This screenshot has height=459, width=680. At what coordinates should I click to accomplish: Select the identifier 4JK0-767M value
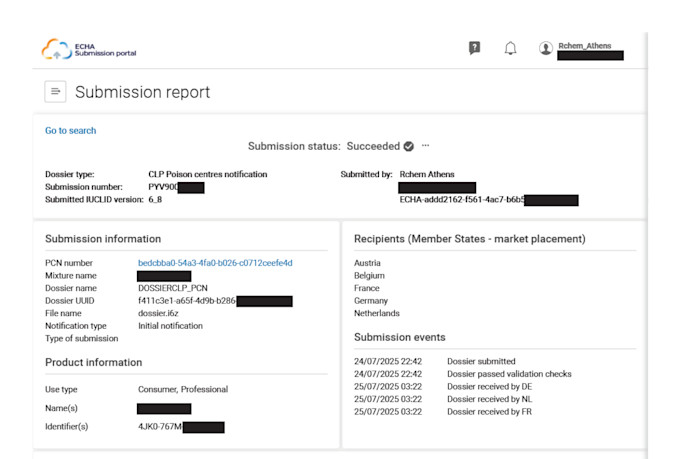[160, 426]
